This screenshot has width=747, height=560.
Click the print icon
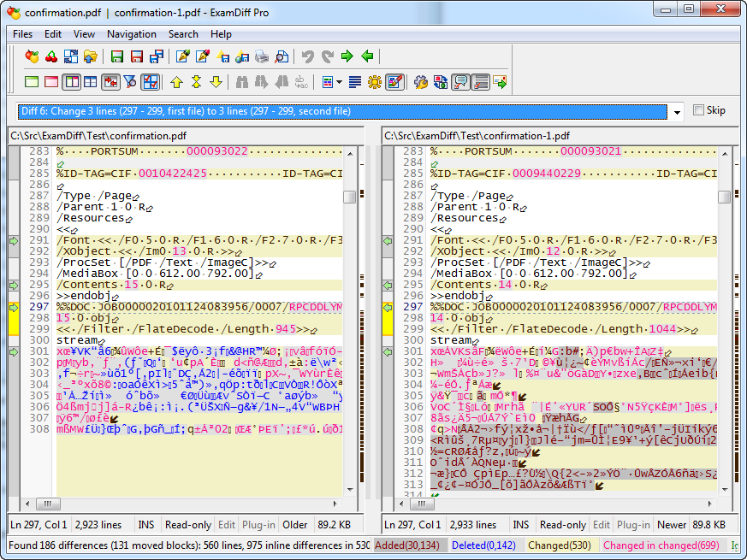262,56
